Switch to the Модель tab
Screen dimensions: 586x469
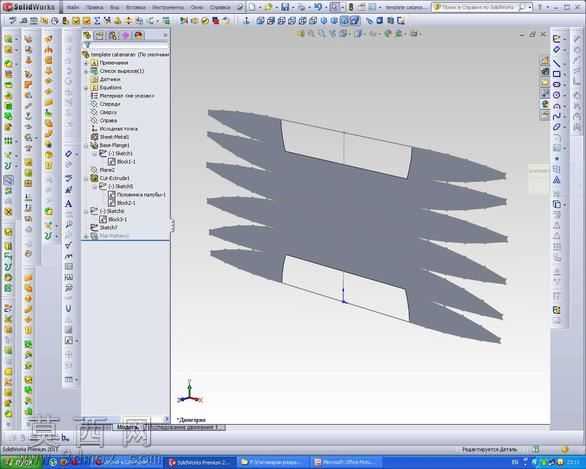pyautogui.click(x=127, y=427)
